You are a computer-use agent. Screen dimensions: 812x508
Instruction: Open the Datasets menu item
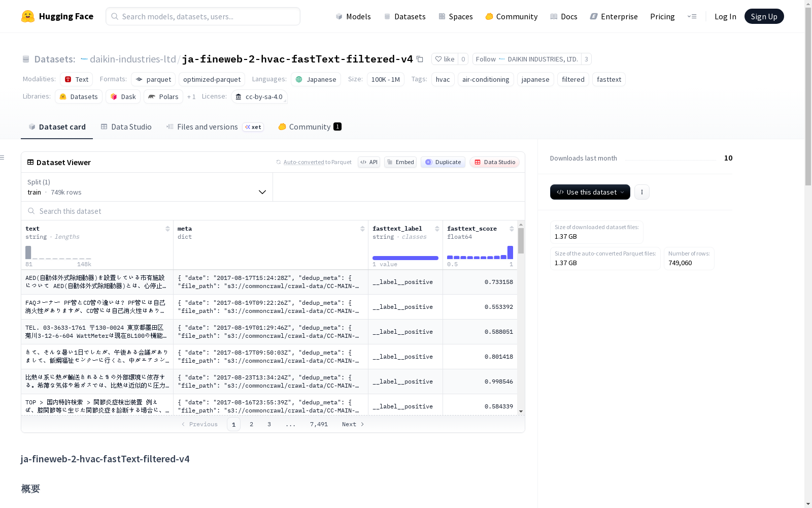click(x=404, y=16)
